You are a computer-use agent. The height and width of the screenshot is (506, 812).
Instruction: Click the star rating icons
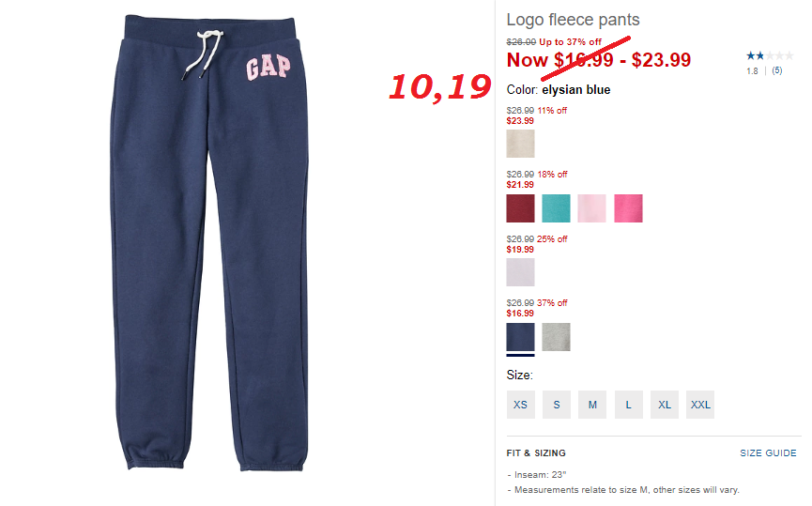pyautogui.click(x=770, y=55)
